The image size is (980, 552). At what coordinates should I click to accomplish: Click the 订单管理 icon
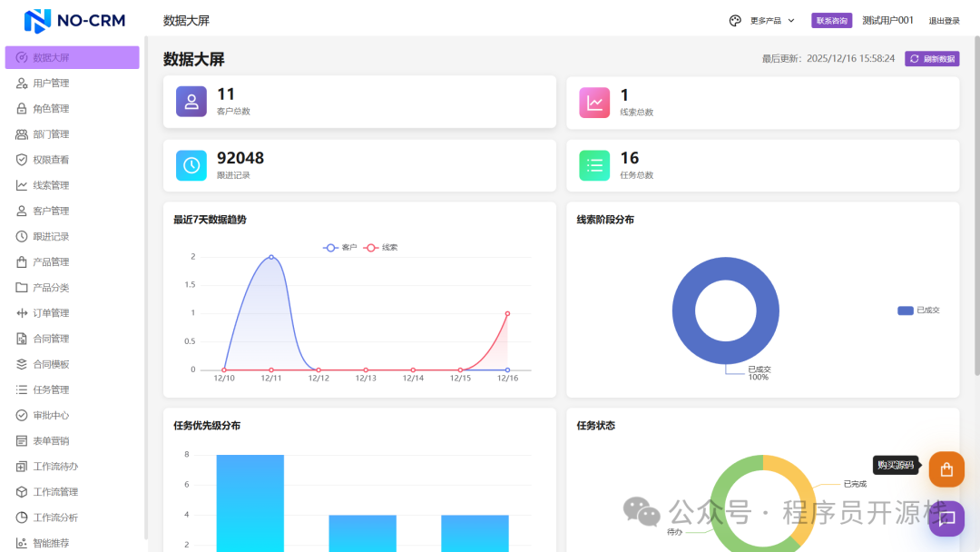click(21, 313)
